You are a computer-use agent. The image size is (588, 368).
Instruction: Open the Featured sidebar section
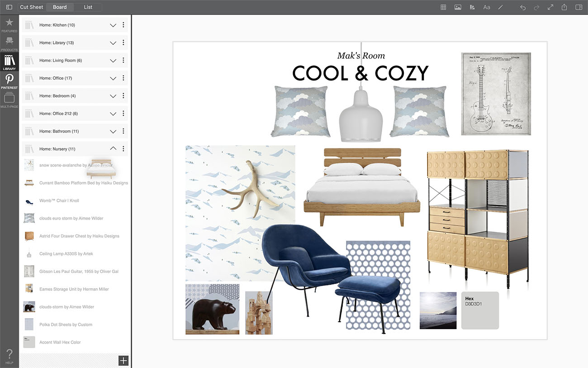click(x=9, y=25)
